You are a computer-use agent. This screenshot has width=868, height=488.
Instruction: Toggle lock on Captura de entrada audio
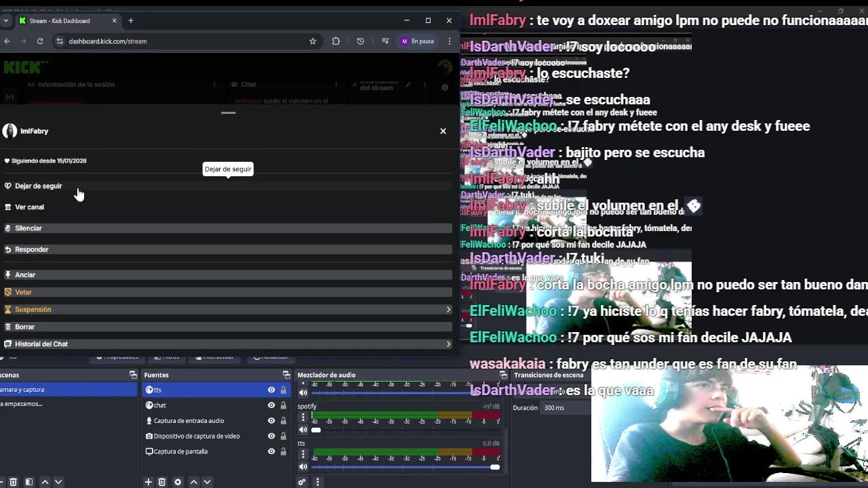[x=283, y=421]
